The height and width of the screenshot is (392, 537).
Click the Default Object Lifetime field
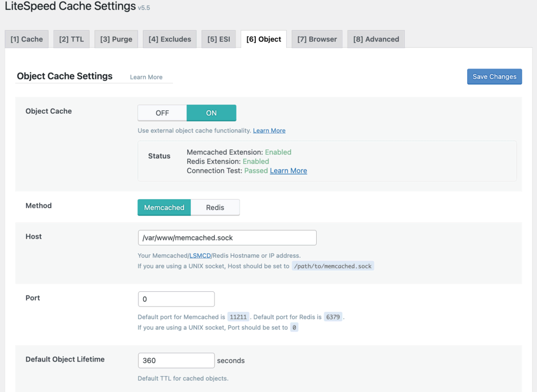(176, 360)
